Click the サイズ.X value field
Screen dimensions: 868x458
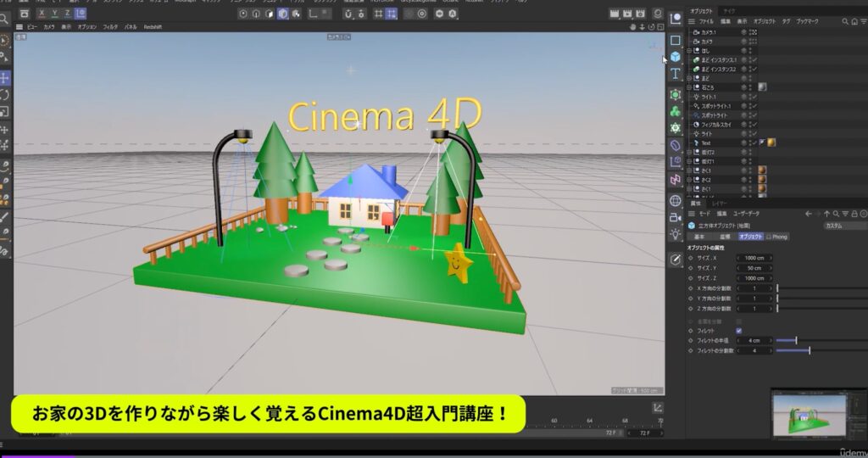(x=754, y=258)
